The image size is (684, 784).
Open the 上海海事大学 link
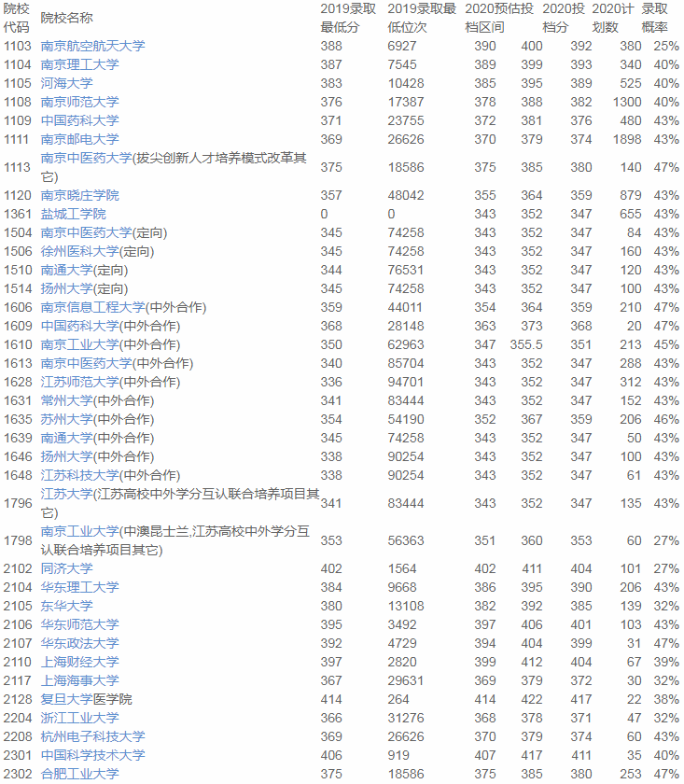coord(80,680)
